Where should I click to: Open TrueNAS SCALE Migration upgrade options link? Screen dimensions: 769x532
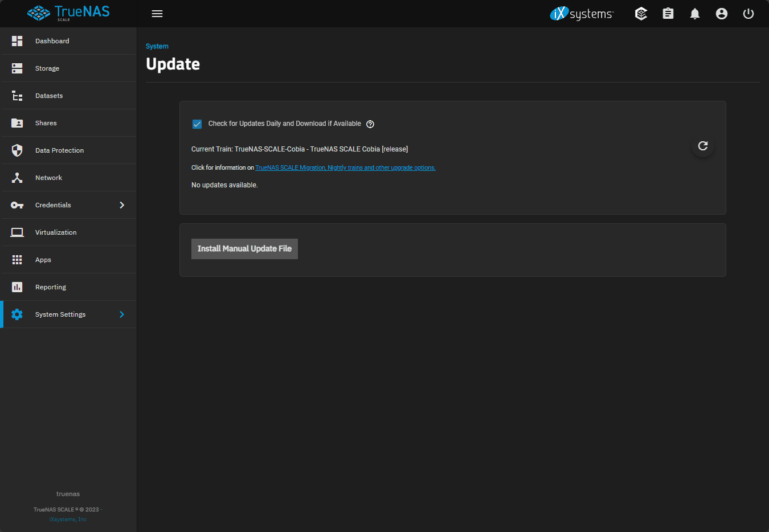coord(345,167)
